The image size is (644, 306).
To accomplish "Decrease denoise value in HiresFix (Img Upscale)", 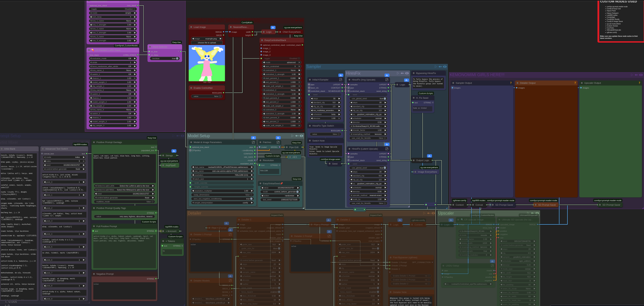I will click(351, 122).
